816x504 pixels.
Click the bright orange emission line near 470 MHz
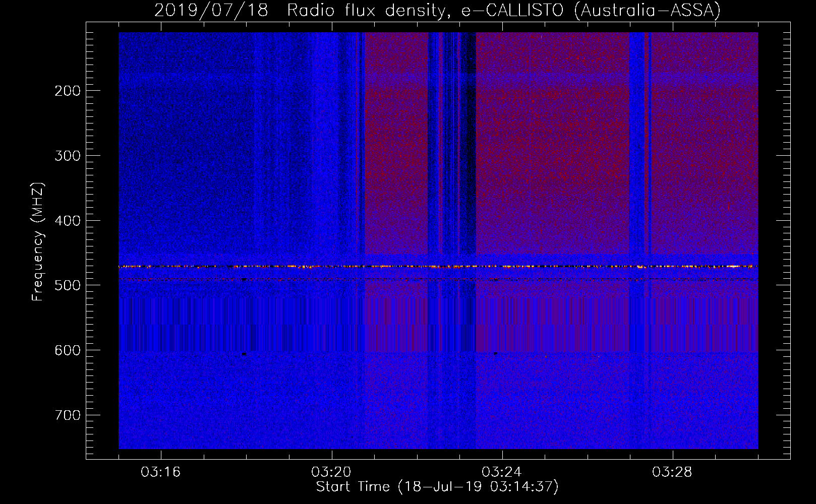click(438, 266)
